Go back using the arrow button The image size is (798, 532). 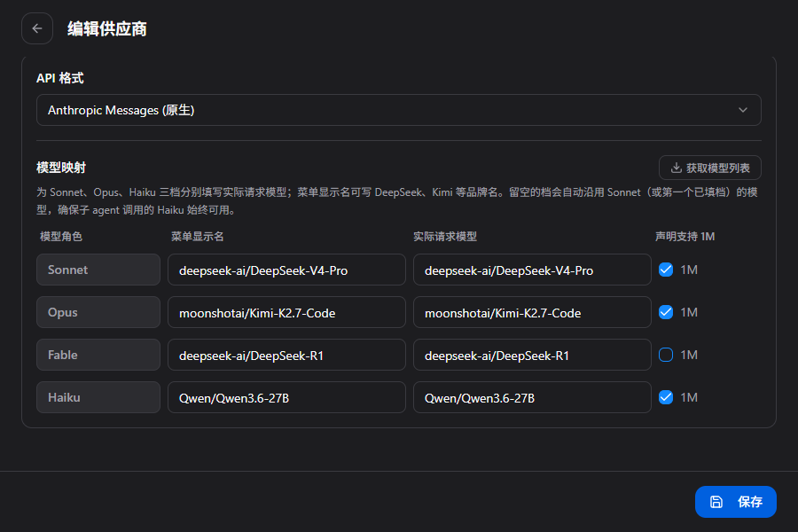coord(37,28)
